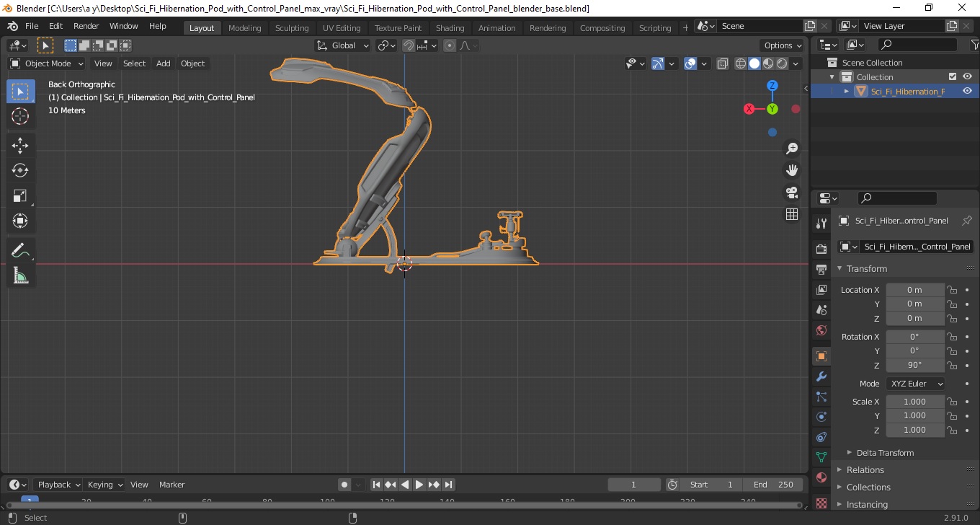Open the Physics properties tab icon
The image size is (980, 525).
tap(821, 417)
